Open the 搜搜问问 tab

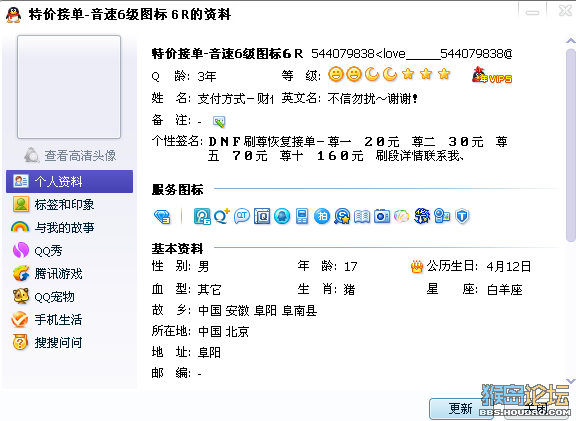click(69, 343)
